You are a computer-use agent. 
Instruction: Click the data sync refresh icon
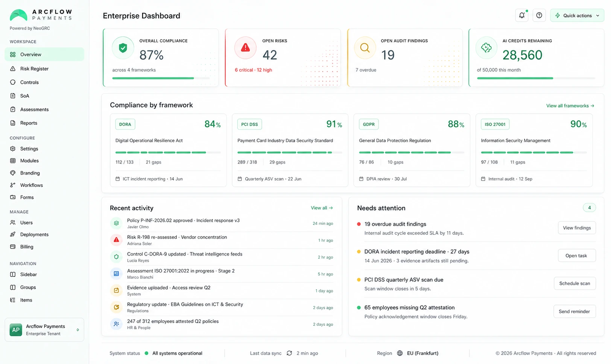289,353
